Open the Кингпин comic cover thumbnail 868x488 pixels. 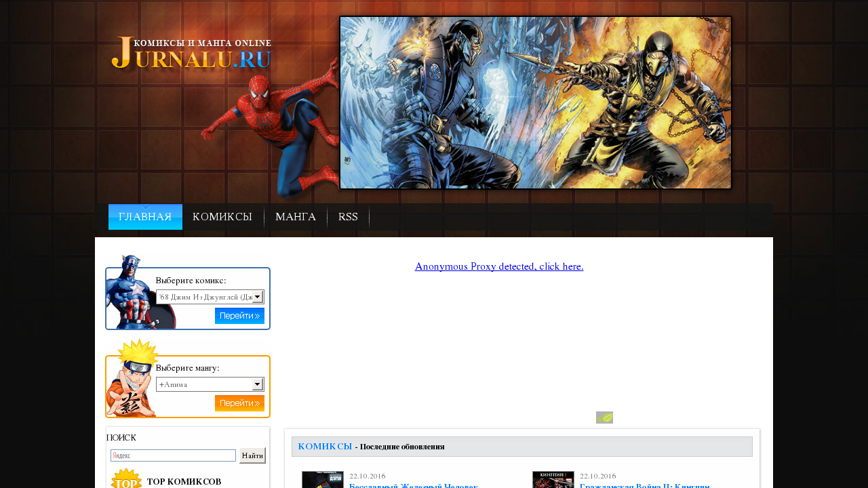(x=553, y=480)
